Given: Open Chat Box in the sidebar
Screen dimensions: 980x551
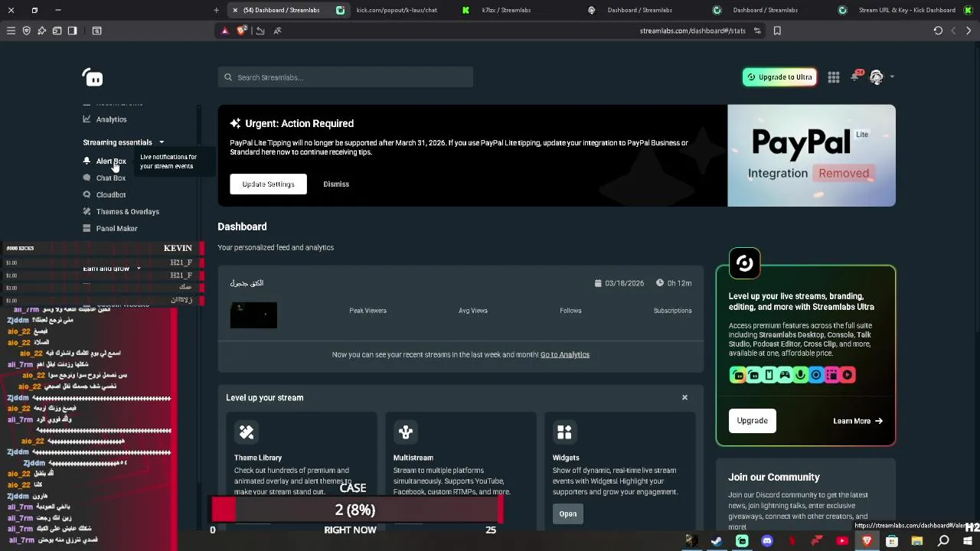Looking at the screenshot, I should point(105,178).
